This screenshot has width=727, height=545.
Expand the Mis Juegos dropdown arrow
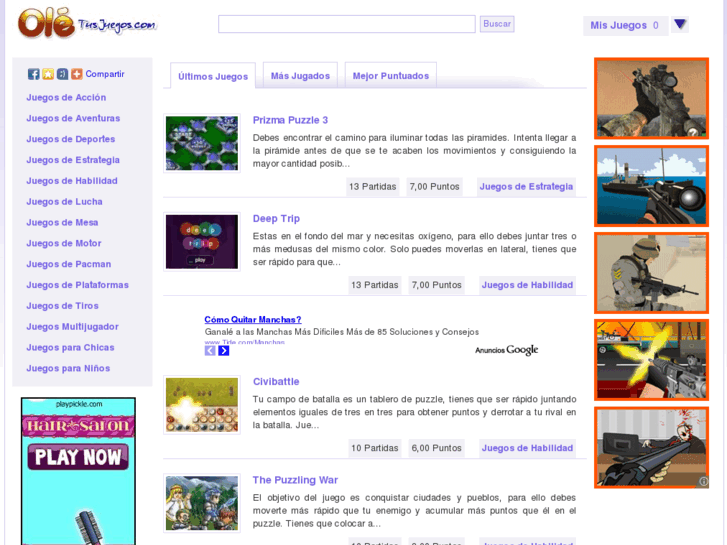click(x=680, y=24)
